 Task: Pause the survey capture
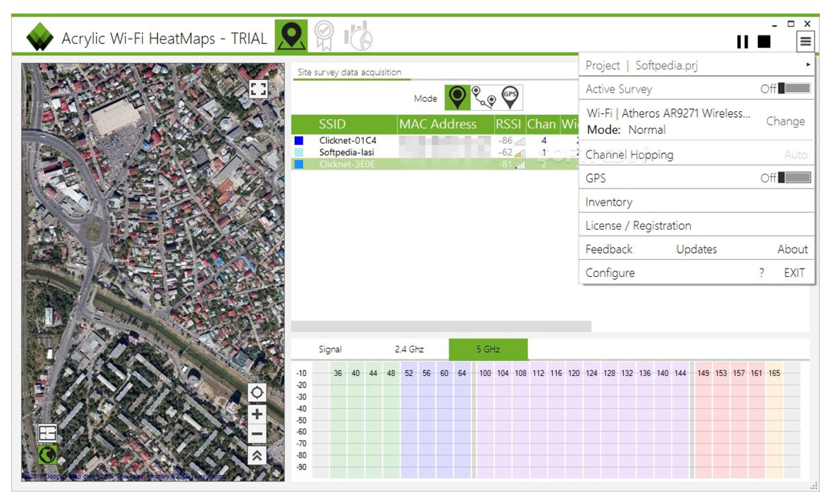[x=742, y=42]
